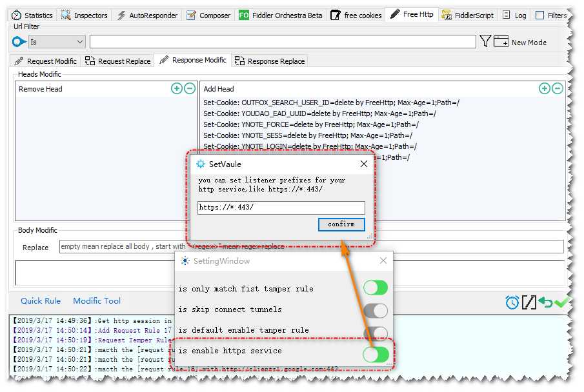
Task: Click the New Mode label
Action: [x=529, y=43]
